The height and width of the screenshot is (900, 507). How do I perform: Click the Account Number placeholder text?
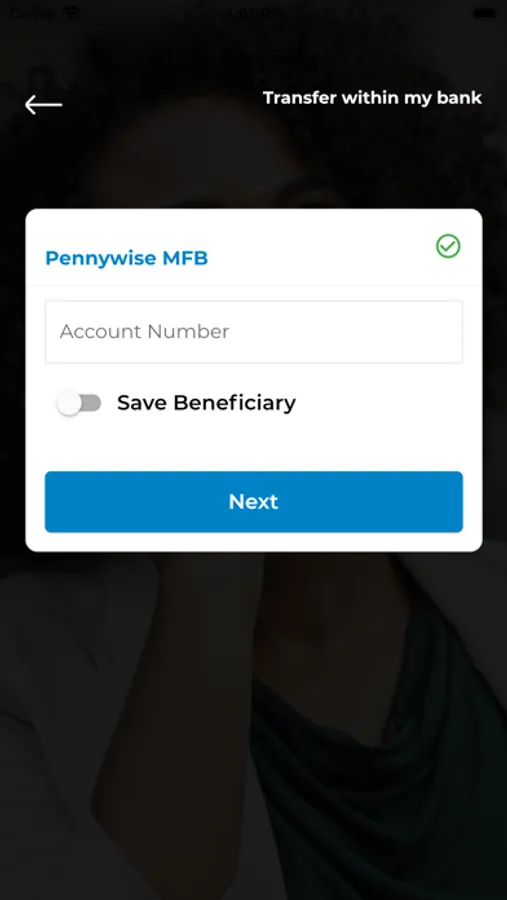[x=145, y=332]
